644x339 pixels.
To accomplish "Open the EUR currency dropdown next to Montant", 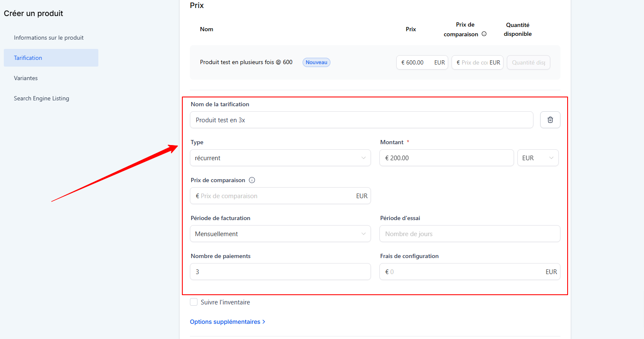I will (x=538, y=158).
